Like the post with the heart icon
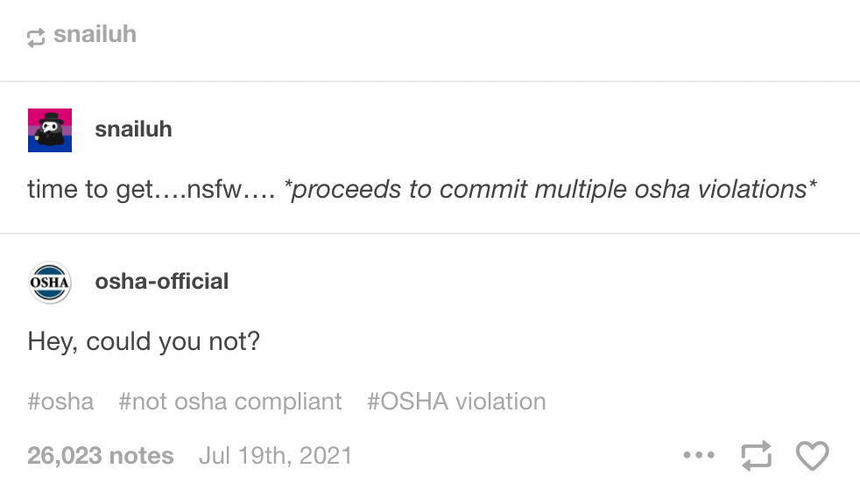Screen dimensions: 860x504 click(x=813, y=456)
